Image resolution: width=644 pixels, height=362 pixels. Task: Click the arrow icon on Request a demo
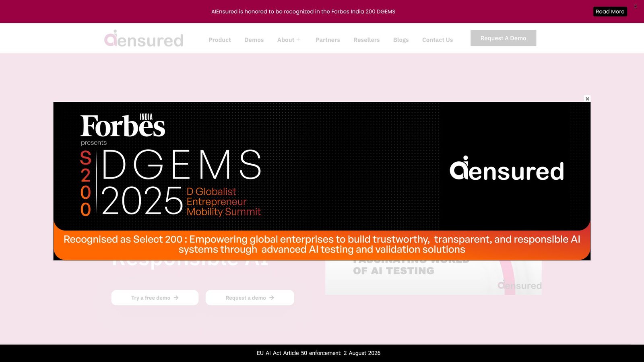[x=272, y=298]
